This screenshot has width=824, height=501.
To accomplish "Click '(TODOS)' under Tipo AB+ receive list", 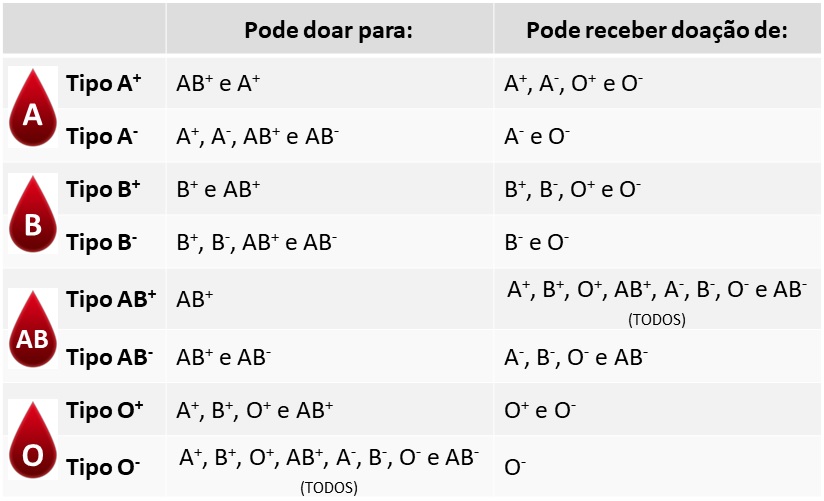I will click(657, 319).
